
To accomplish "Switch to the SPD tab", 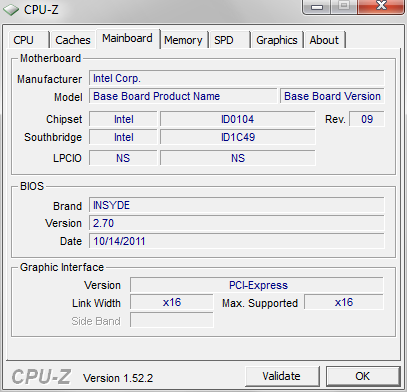I will coord(229,40).
